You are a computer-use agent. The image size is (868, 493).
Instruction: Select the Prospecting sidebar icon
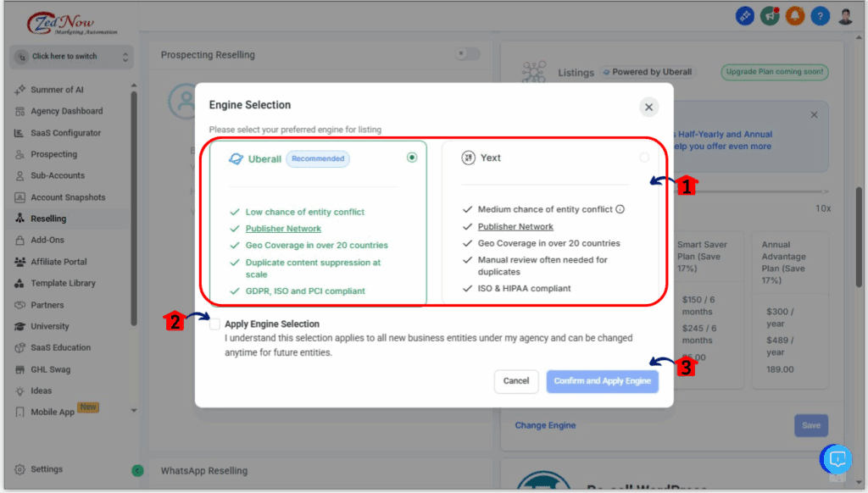pyautogui.click(x=20, y=154)
